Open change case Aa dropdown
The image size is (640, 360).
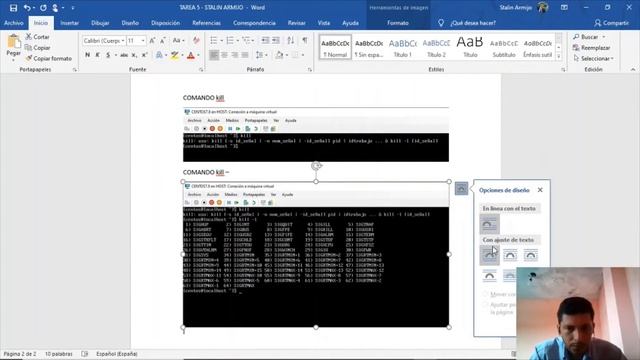click(x=178, y=40)
